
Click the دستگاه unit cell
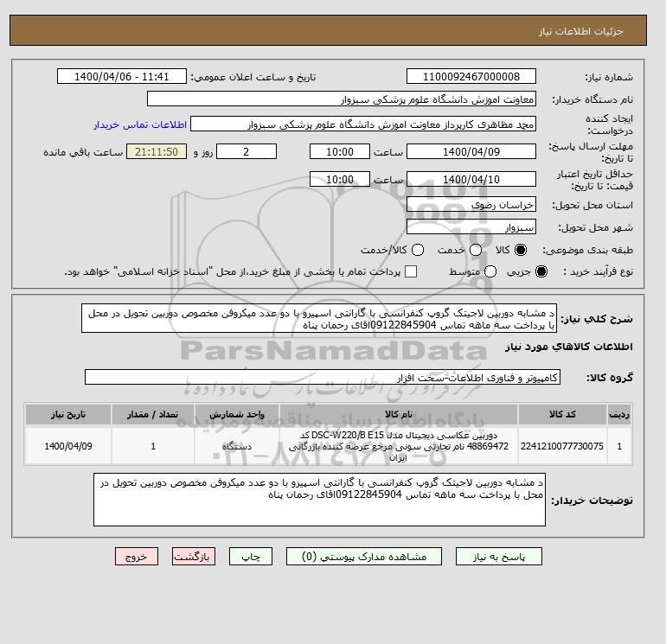237,446
